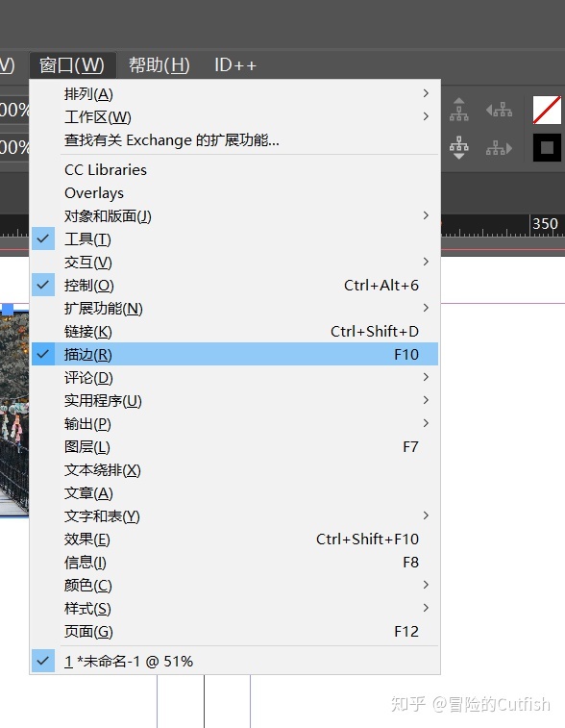Viewport: 565px width, 728px height.
Task: Expand the 输出(P) submenu
Action: (234, 423)
